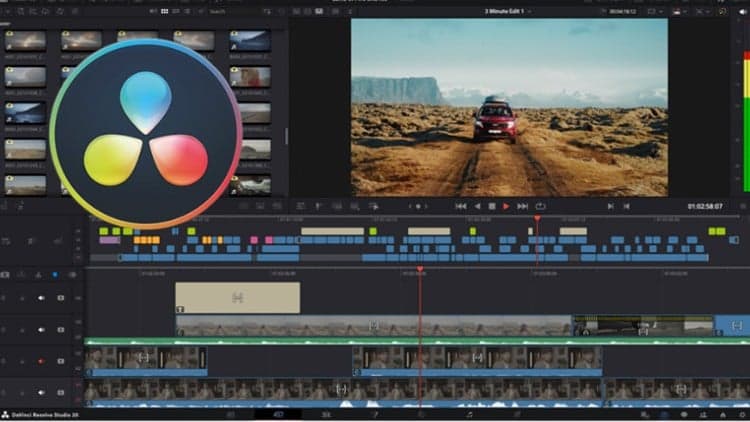Select the first icon in the viewer mode group
The width and height of the screenshot is (750, 422).
pos(297,11)
